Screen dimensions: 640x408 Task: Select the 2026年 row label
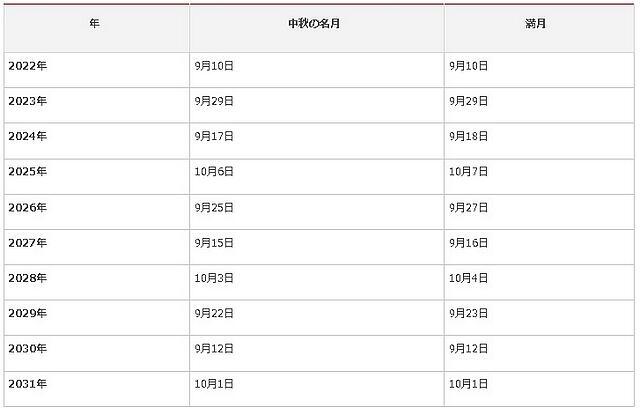[x=28, y=207]
